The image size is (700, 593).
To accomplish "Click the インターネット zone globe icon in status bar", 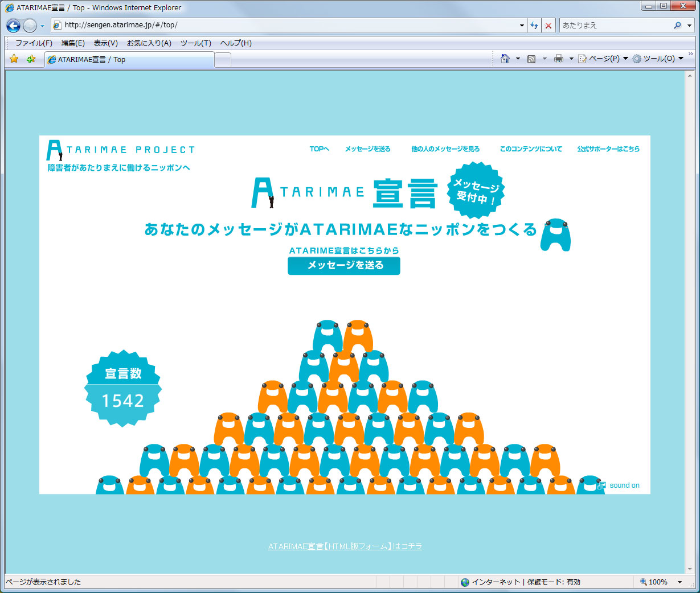I will point(465,582).
